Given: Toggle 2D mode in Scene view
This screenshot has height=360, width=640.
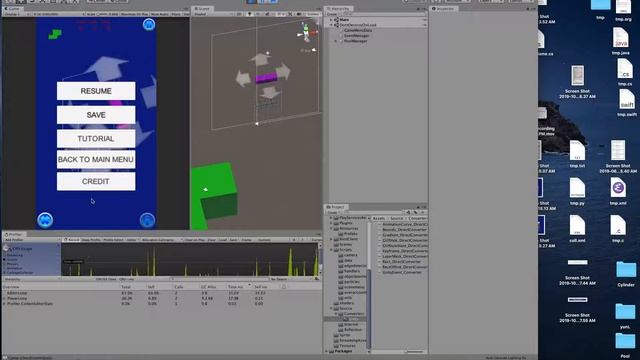Looking at the screenshot, I should coord(239,14).
